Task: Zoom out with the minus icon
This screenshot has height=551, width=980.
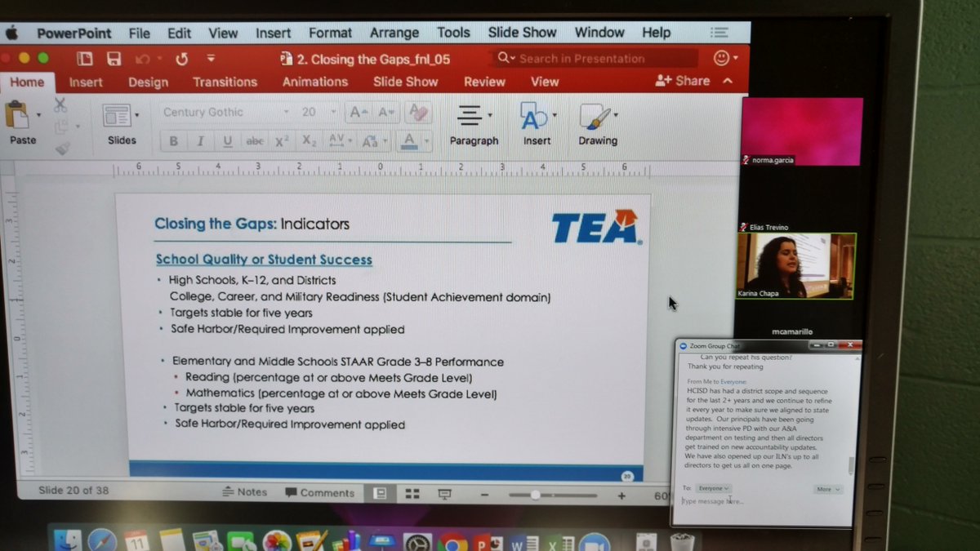Action: [x=485, y=495]
